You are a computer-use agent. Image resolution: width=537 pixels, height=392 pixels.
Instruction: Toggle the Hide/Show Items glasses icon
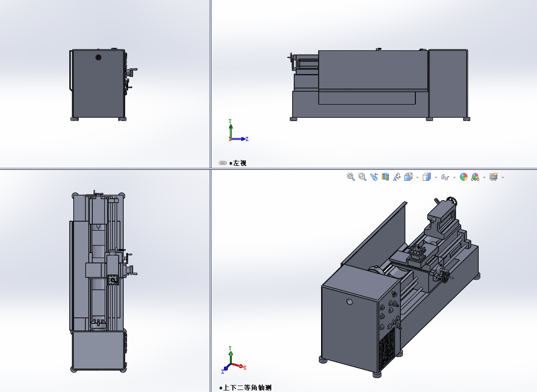446,177
